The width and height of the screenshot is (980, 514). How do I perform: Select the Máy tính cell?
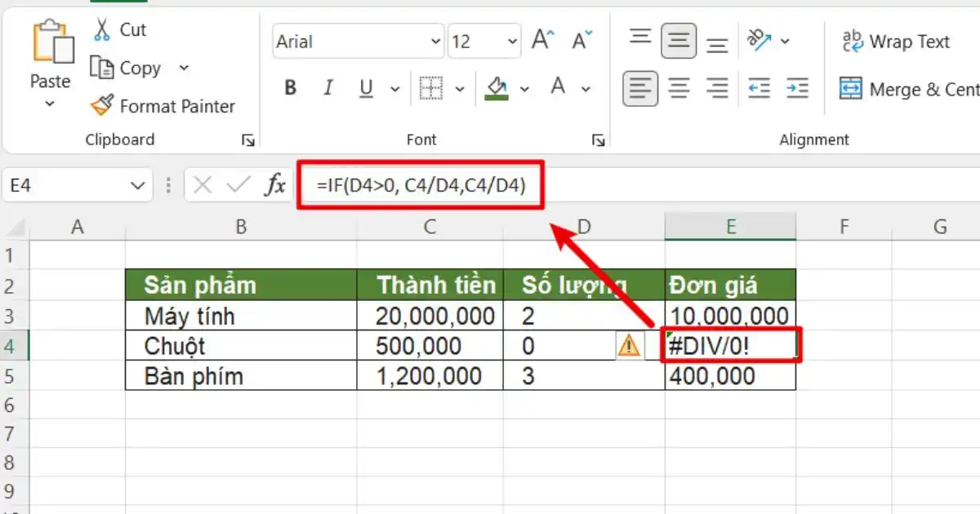[241, 316]
